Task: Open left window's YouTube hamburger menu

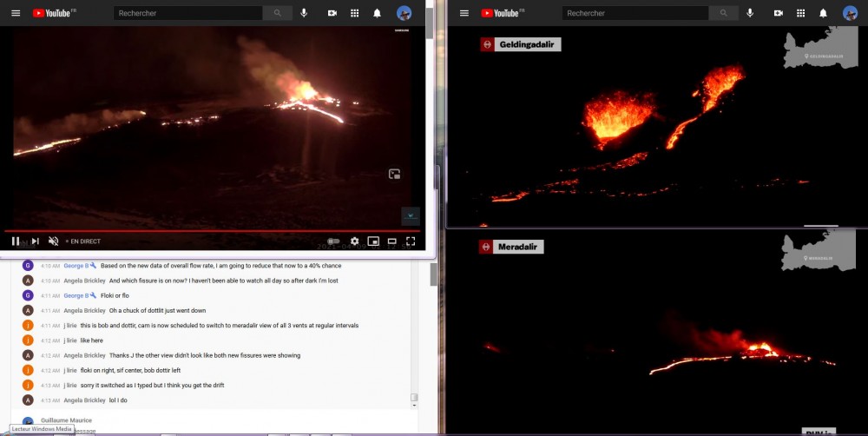Action: pyautogui.click(x=16, y=13)
